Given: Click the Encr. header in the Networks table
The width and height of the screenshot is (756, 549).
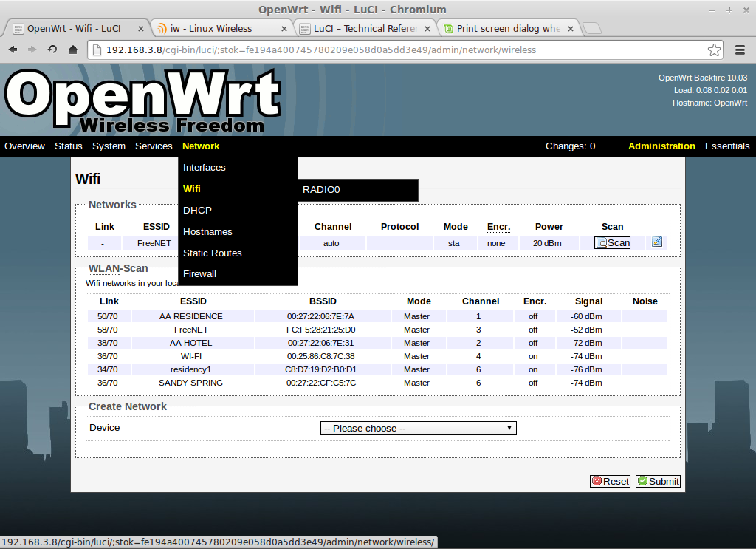Looking at the screenshot, I should point(498,227).
